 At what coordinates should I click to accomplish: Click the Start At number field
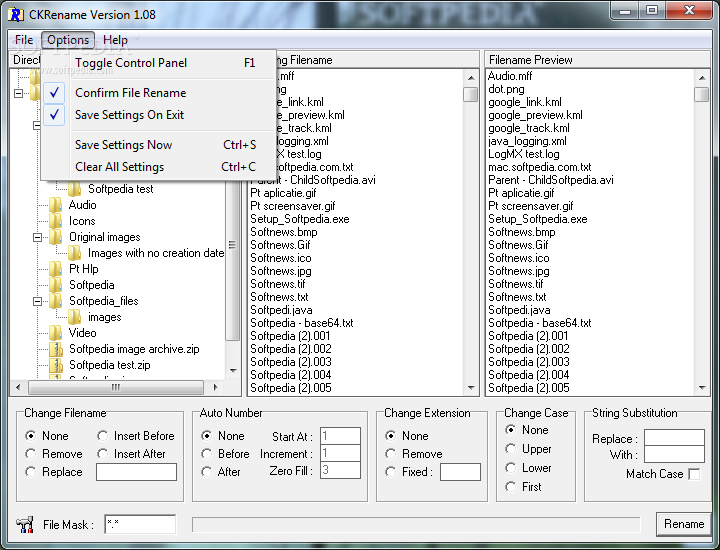[x=340, y=436]
